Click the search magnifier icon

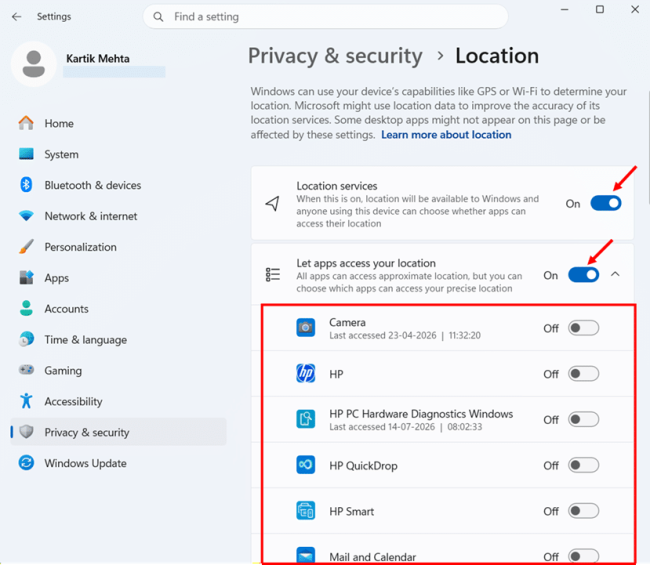pyautogui.click(x=158, y=17)
